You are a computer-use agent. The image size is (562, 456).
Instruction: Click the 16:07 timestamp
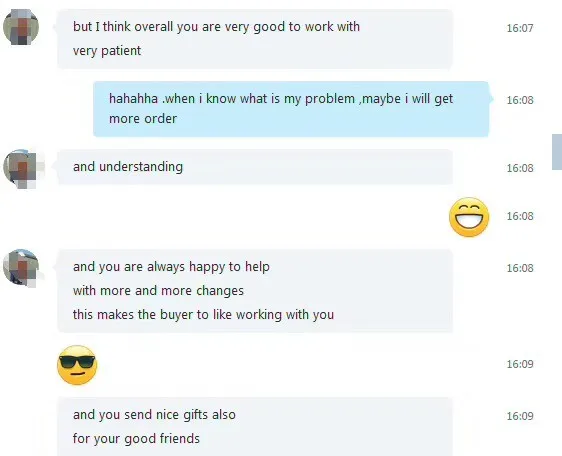(520, 28)
